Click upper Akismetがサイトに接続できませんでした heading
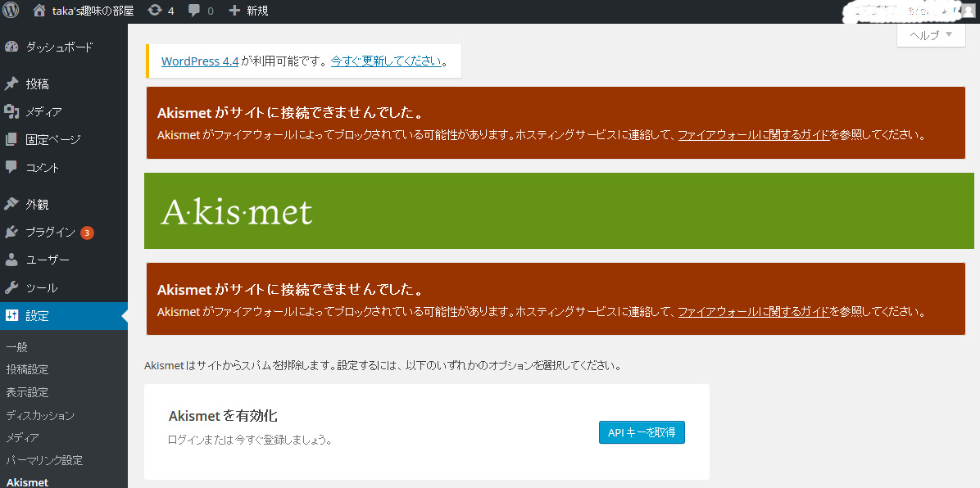The image size is (980, 488). (x=291, y=114)
